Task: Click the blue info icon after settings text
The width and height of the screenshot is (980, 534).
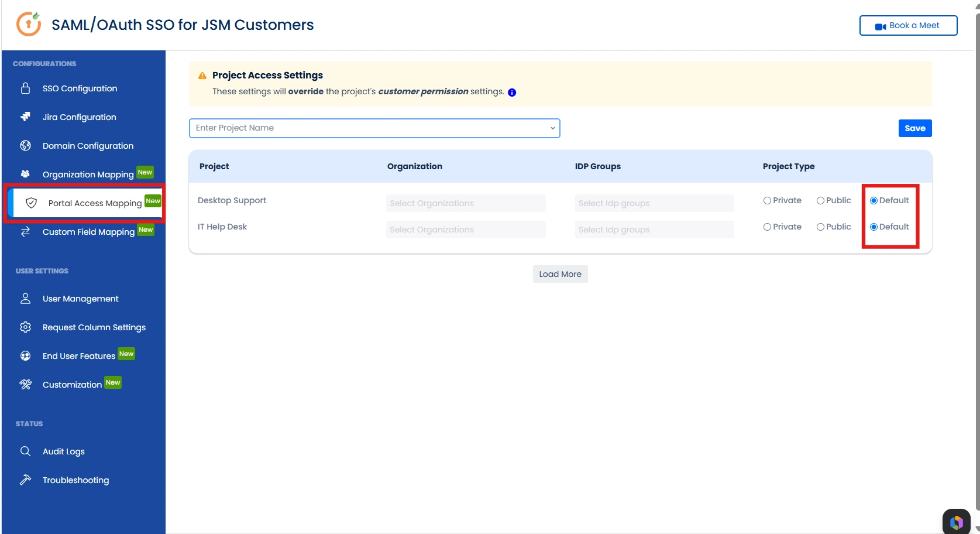Action: coord(512,93)
